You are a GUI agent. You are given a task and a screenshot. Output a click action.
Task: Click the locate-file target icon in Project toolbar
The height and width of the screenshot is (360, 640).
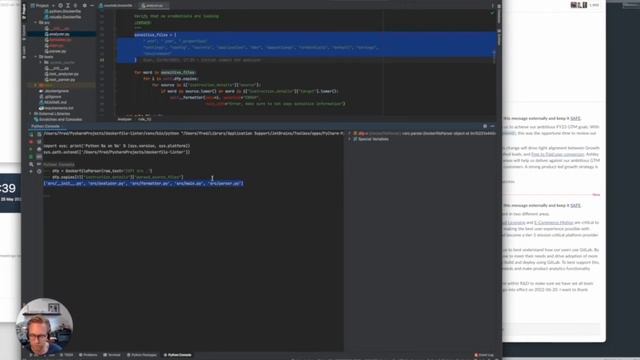[60, 6]
